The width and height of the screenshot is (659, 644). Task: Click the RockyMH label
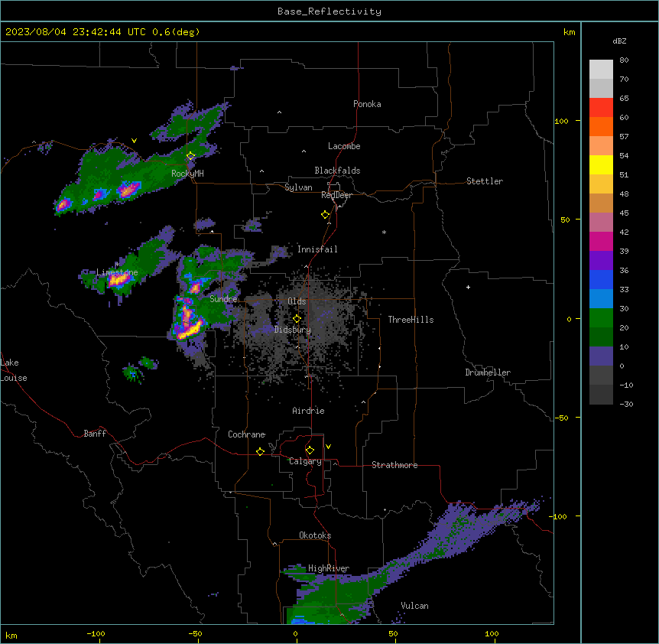tap(187, 173)
